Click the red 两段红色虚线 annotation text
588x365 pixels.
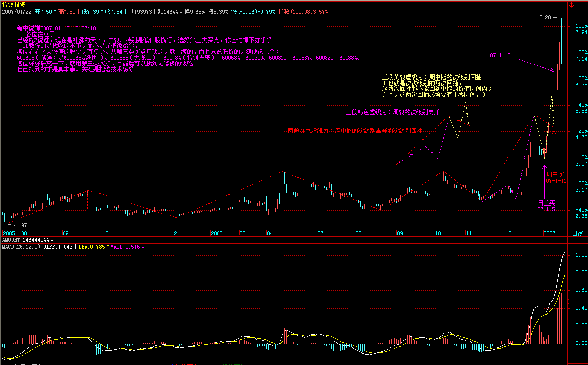coord(355,131)
